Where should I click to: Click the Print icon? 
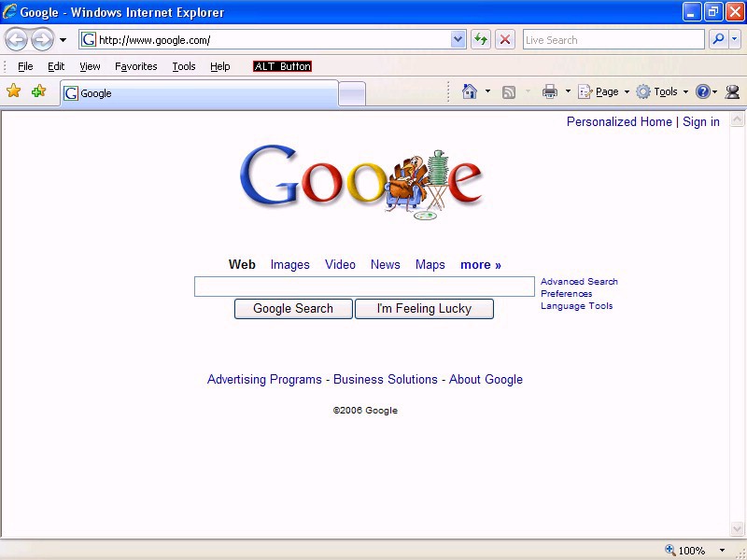pos(550,91)
